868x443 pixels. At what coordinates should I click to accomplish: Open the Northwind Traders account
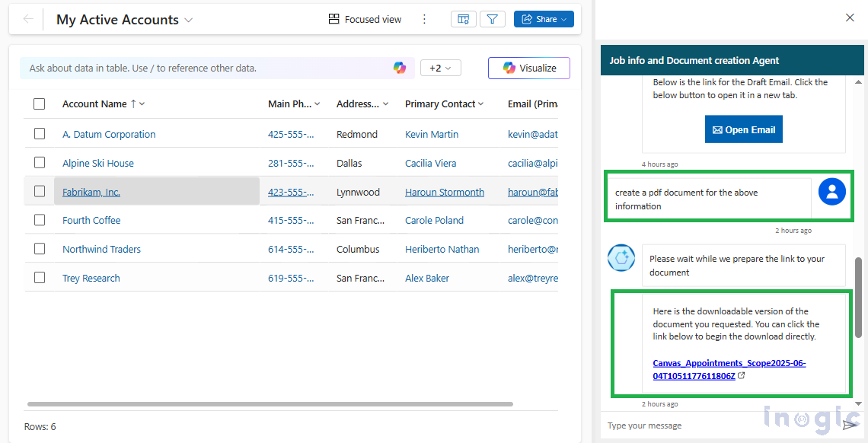click(x=101, y=249)
